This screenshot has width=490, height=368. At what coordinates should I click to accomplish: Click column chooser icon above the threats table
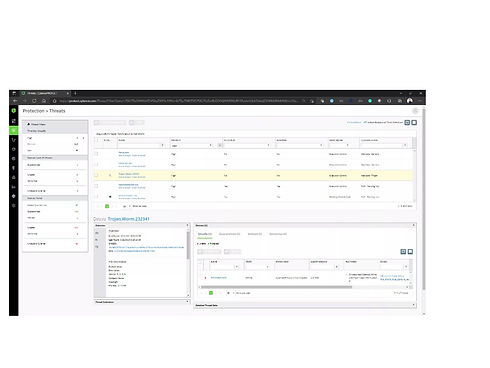tap(414, 123)
